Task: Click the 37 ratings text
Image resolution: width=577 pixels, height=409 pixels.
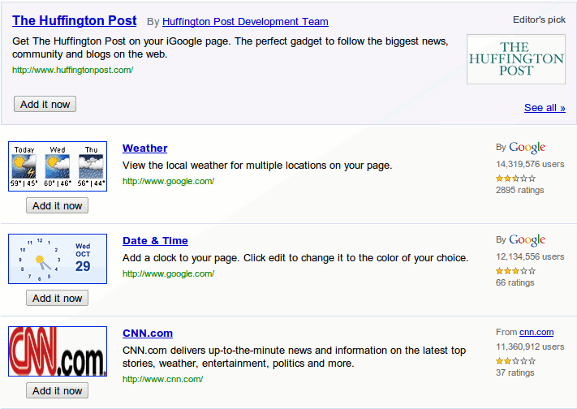Action: point(515,373)
